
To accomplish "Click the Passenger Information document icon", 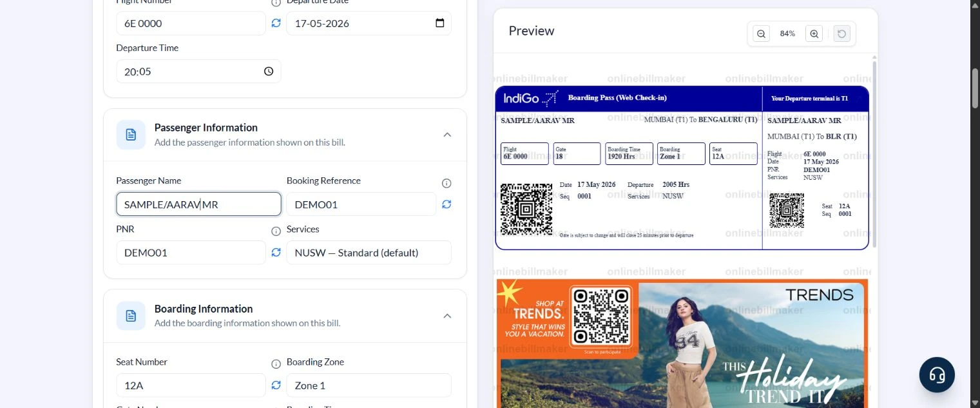I will pyautogui.click(x=131, y=135).
